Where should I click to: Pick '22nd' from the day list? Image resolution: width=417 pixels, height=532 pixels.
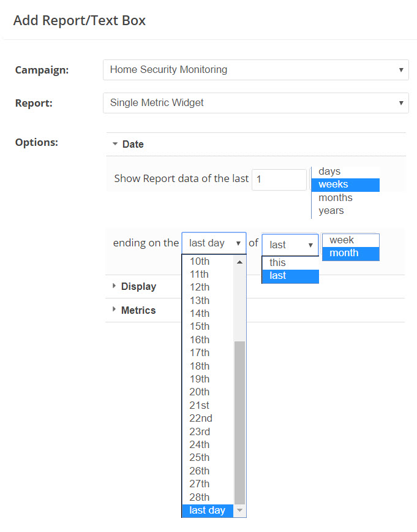click(201, 418)
